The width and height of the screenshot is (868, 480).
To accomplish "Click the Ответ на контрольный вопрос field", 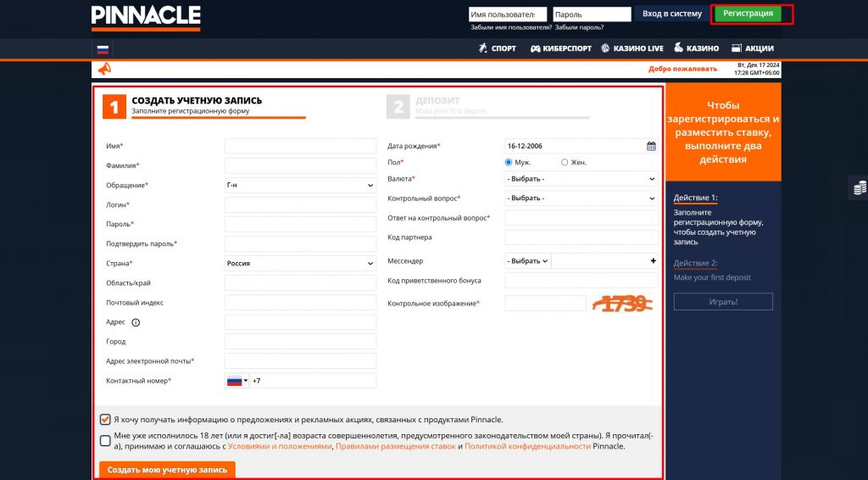I will [581, 218].
